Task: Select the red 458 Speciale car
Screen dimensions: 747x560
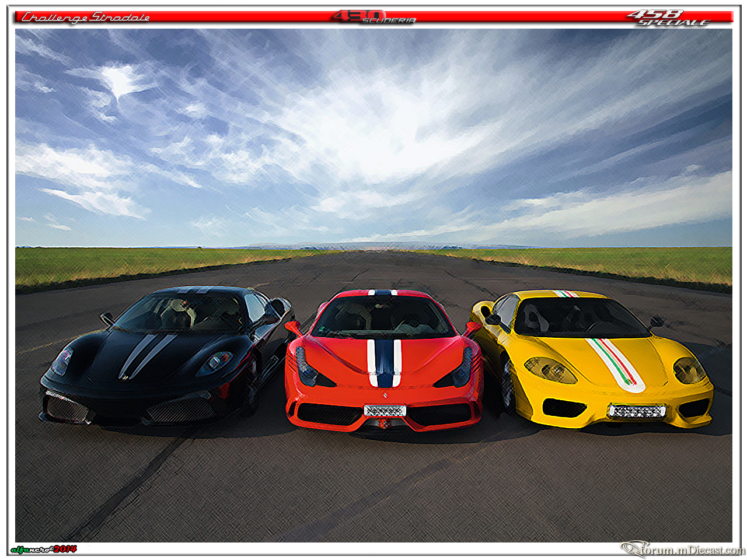Action: pyautogui.click(x=384, y=360)
